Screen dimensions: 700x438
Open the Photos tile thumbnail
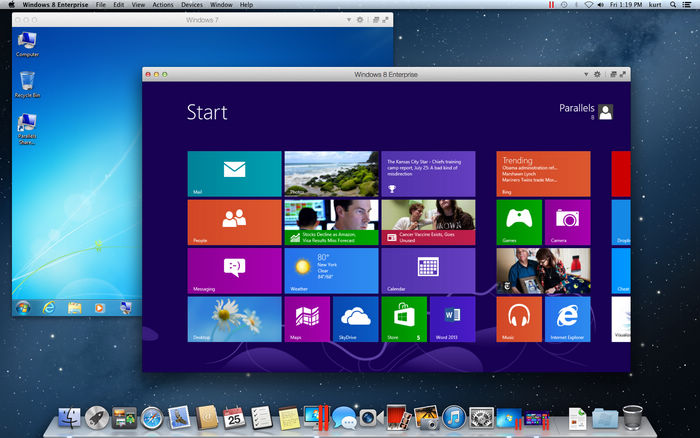point(331,173)
